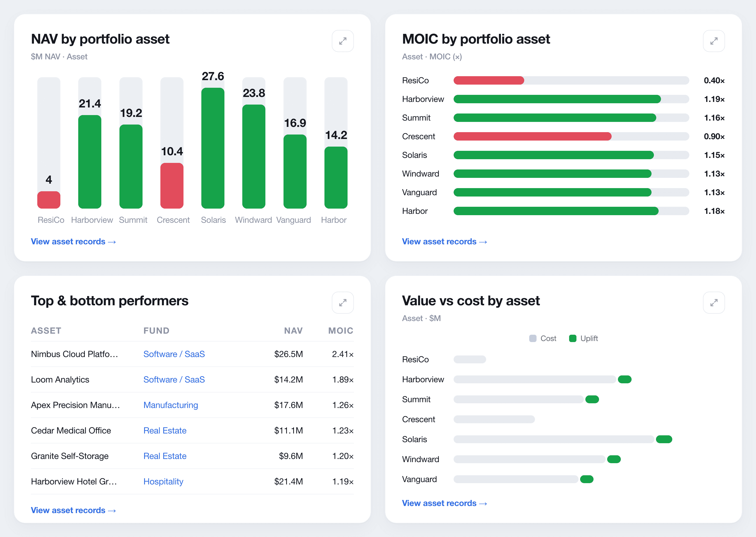The width and height of the screenshot is (756, 537).
Task: Click the Apex Precision Manu… asset name
Action: coord(75,405)
